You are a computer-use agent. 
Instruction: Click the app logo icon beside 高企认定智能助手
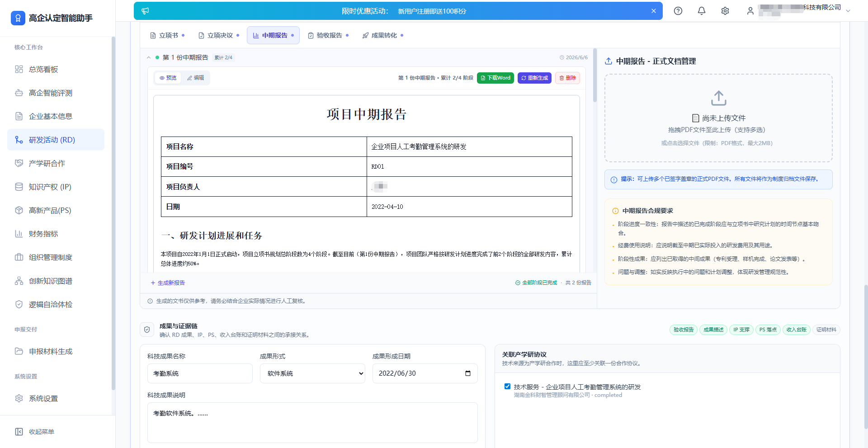click(x=18, y=18)
